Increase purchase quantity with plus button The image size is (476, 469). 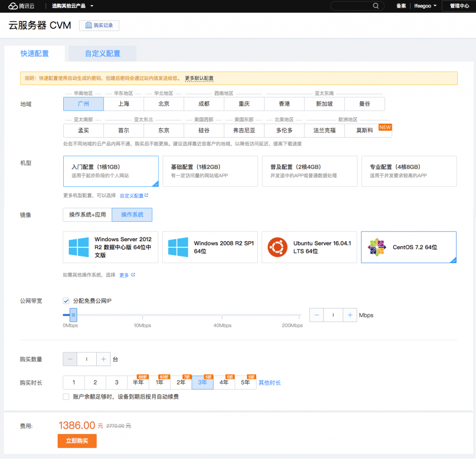tap(104, 359)
